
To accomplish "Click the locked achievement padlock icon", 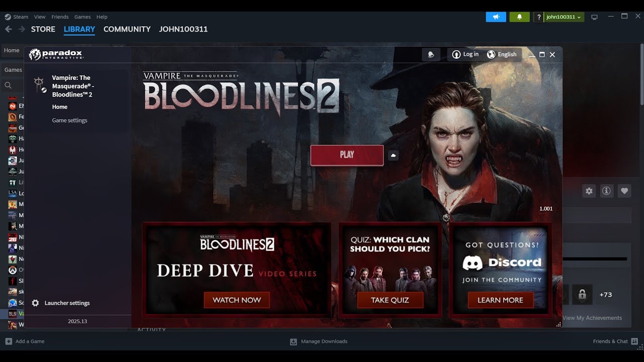I will [582, 295].
